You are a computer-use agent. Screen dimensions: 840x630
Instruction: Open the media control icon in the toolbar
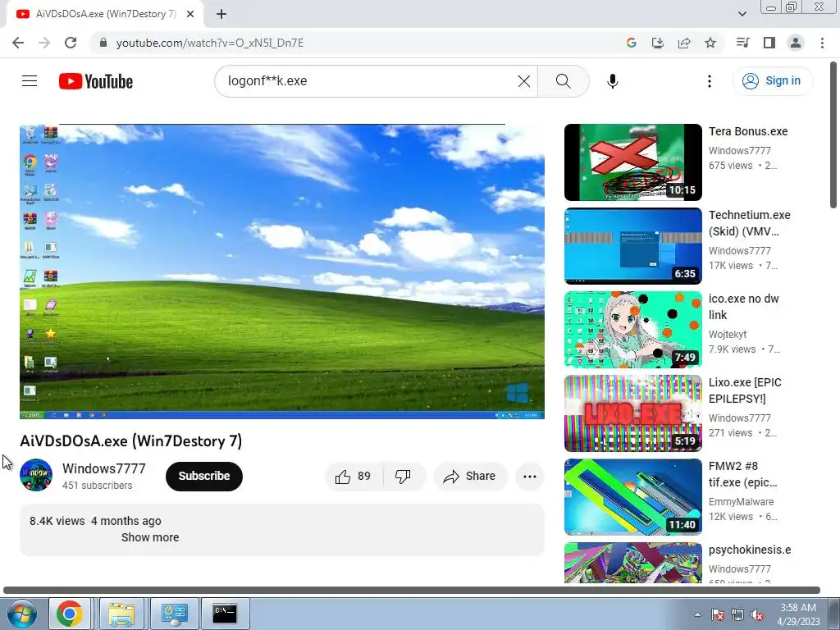(742, 43)
